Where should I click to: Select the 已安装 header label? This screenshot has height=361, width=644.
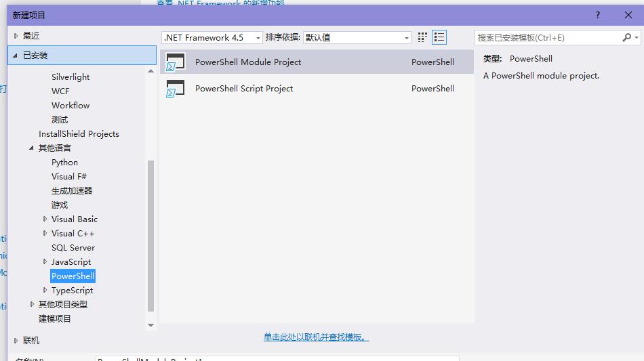pyautogui.click(x=35, y=56)
